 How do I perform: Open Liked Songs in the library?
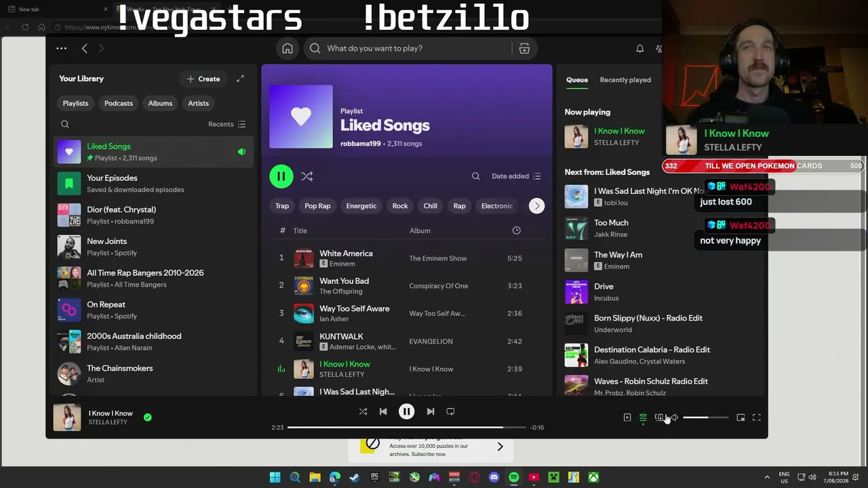153,152
